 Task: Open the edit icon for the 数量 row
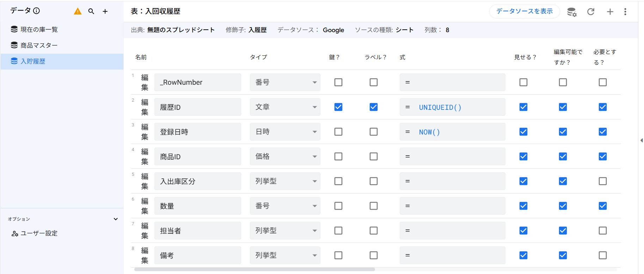pyautogui.click(x=145, y=206)
